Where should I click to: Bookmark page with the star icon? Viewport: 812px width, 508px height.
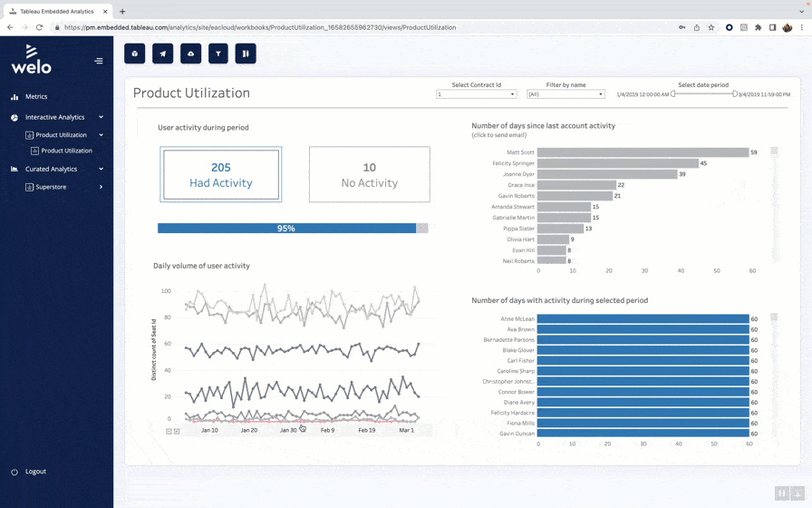tap(711, 27)
